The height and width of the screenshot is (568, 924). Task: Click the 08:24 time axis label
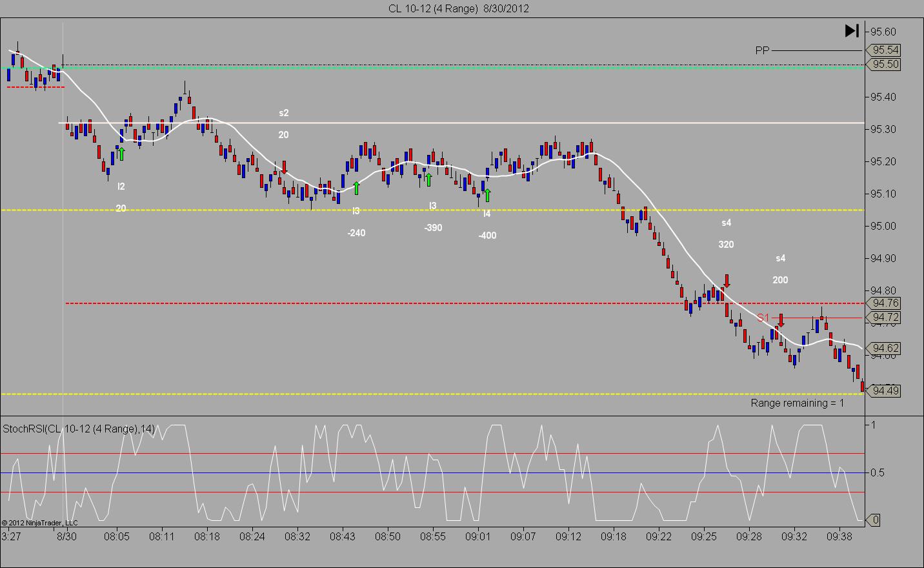pos(252,536)
